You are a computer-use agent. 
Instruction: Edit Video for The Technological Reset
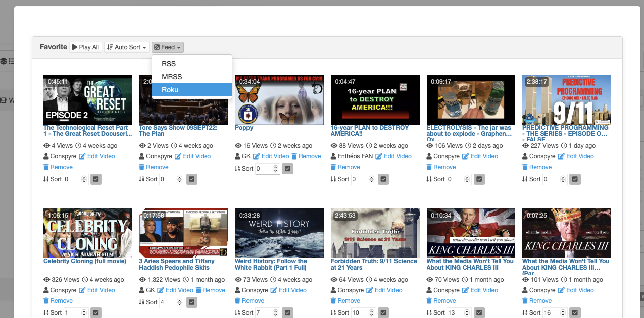click(97, 156)
